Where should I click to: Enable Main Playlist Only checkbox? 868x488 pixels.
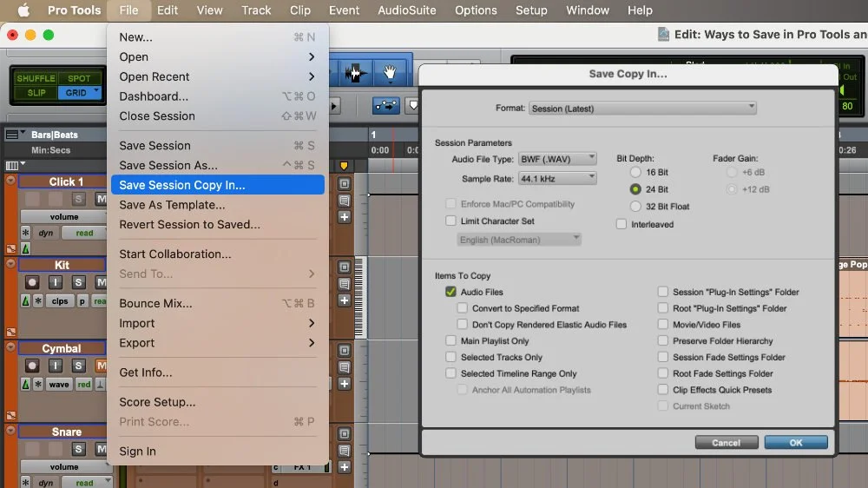450,340
